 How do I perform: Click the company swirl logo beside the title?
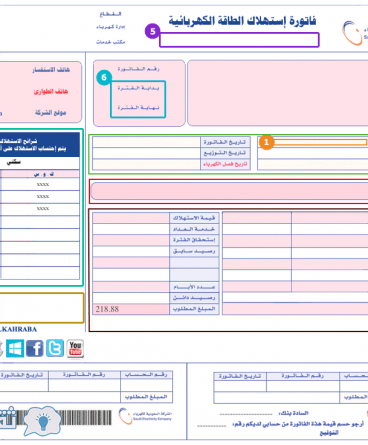(353, 33)
